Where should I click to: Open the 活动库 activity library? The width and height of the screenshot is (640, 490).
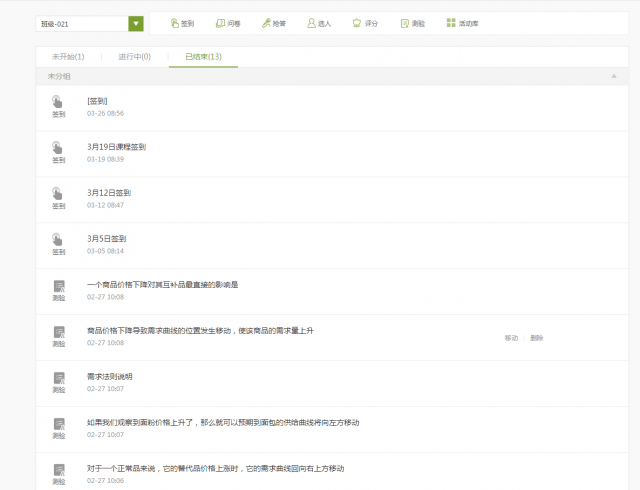(462, 23)
